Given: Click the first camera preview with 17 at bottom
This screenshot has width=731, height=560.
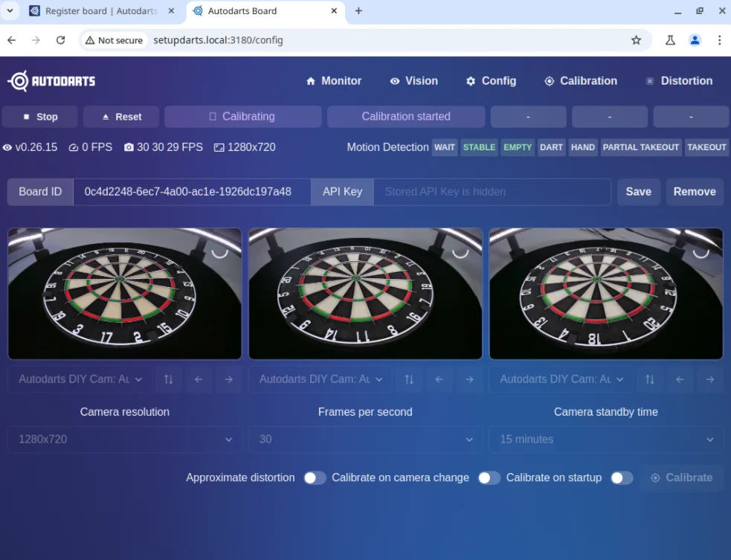Looking at the screenshot, I should [125, 294].
